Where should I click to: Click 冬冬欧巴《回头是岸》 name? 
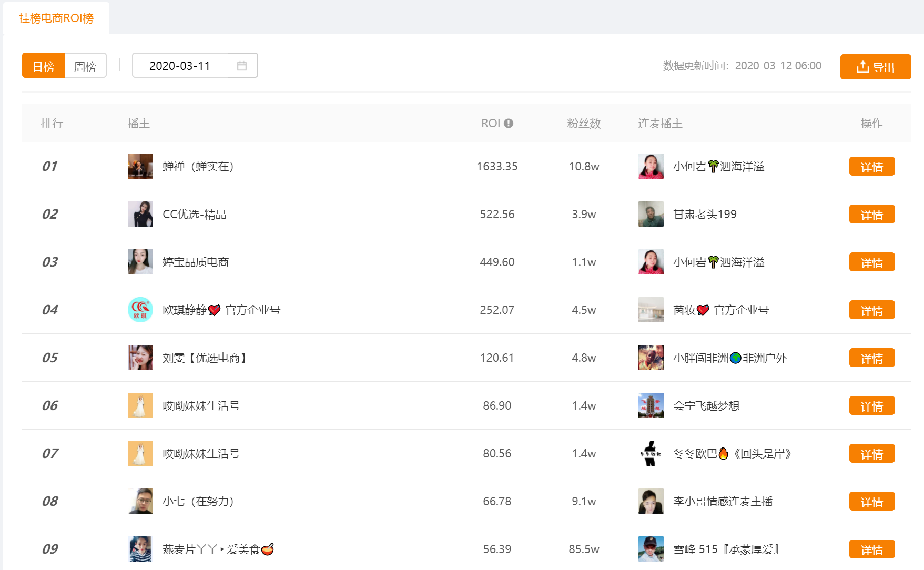pos(733,454)
